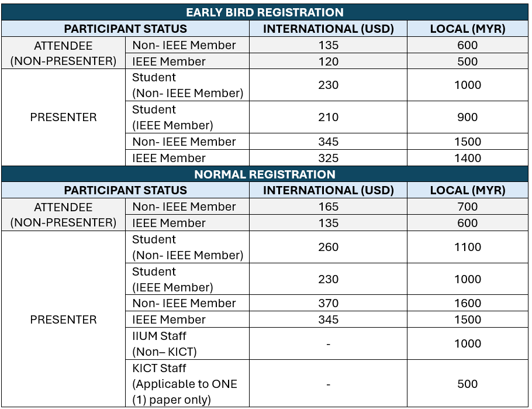Viewport: 532px width, 409px height.
Task: Click the NORMAL REGISTRATION header
Action: (264, 174)
